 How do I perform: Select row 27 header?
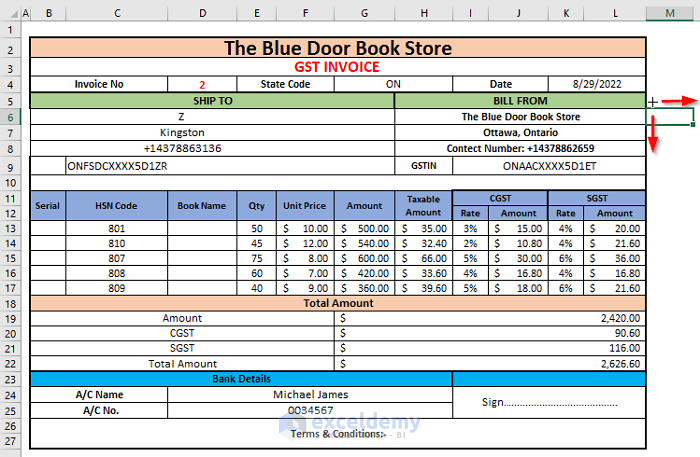(x=10, y=441)
